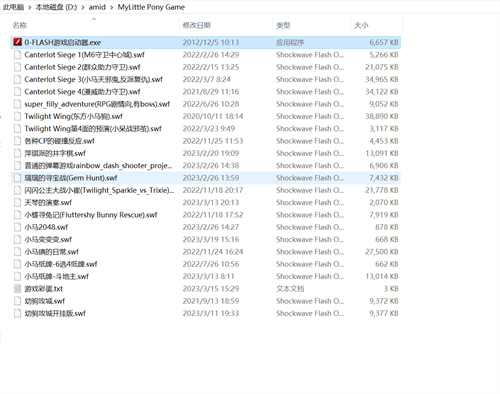
Task: Click the file icon beside super_filly_adventure
Action: pos(17,104)
